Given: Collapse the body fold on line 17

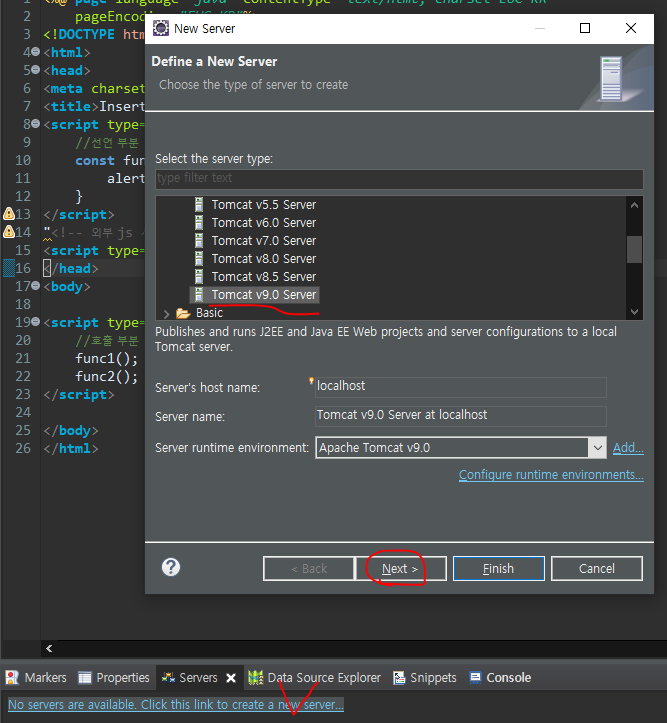Looking at the screenshot, I should click(x=35, y=286).
